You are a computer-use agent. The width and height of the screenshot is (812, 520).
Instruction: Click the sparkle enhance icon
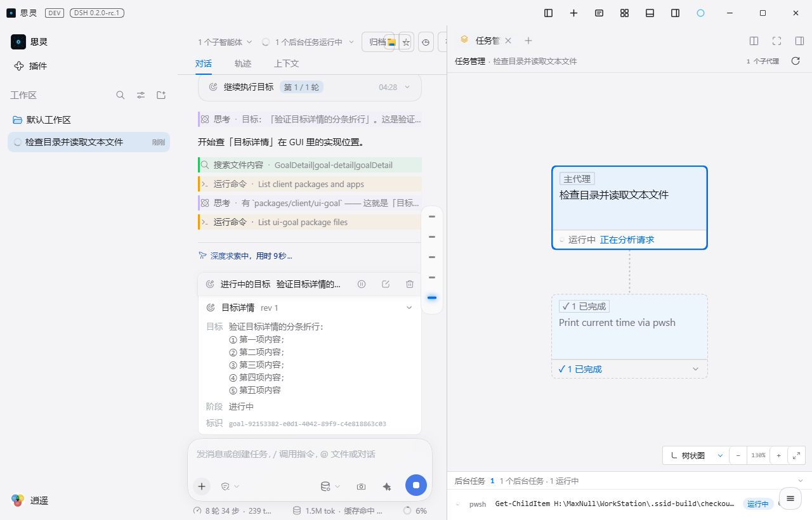coord(387,486)
